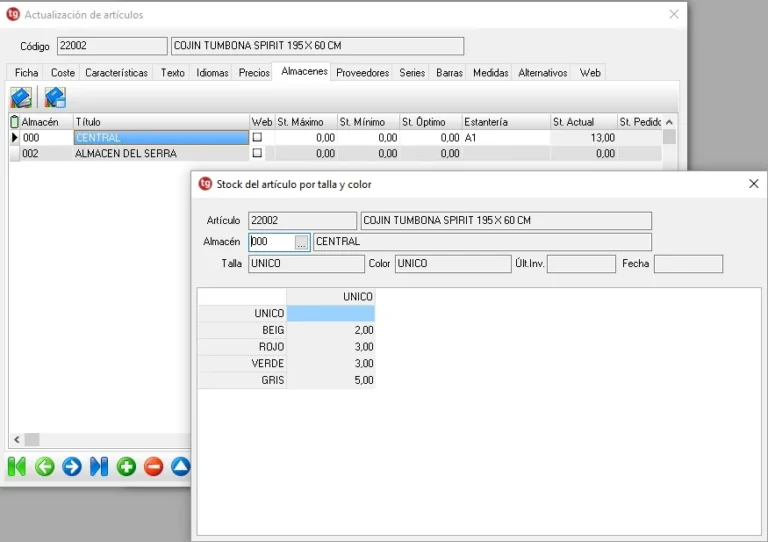The image size is (768, 542).
Task: Toggle Web checkbox for ALMACEN DEL SERRA
Action: point(257,153)
